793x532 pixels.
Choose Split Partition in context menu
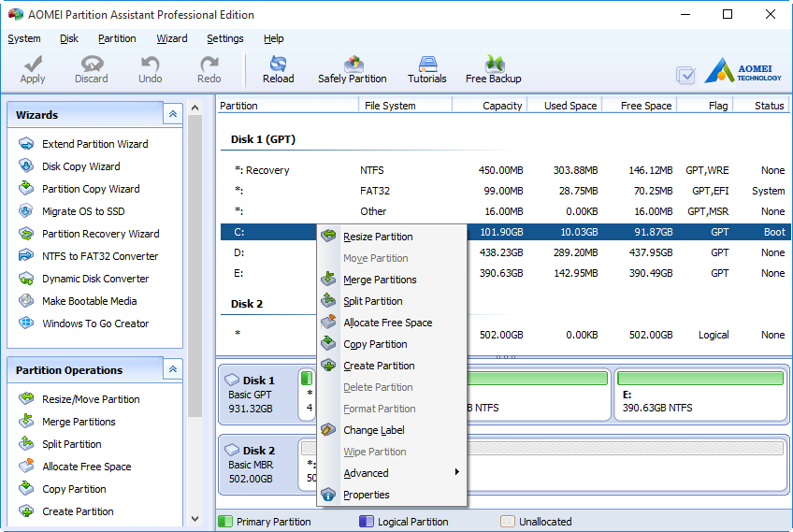click(x=392, y=301)
